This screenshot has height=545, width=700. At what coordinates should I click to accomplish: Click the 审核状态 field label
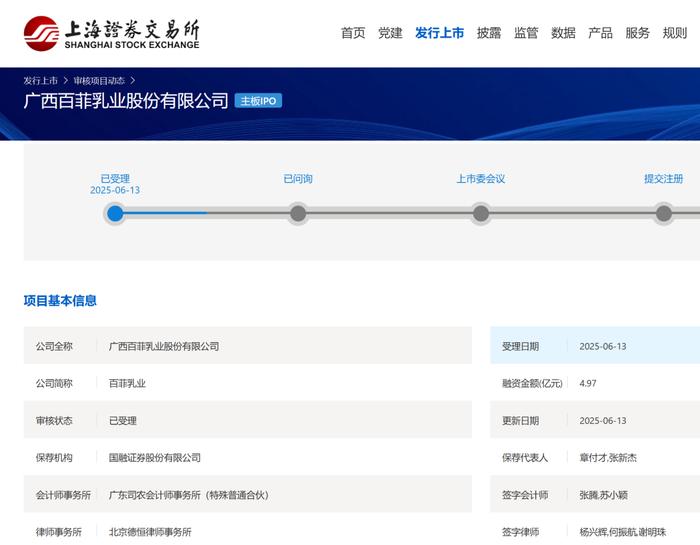pos(54,420)
